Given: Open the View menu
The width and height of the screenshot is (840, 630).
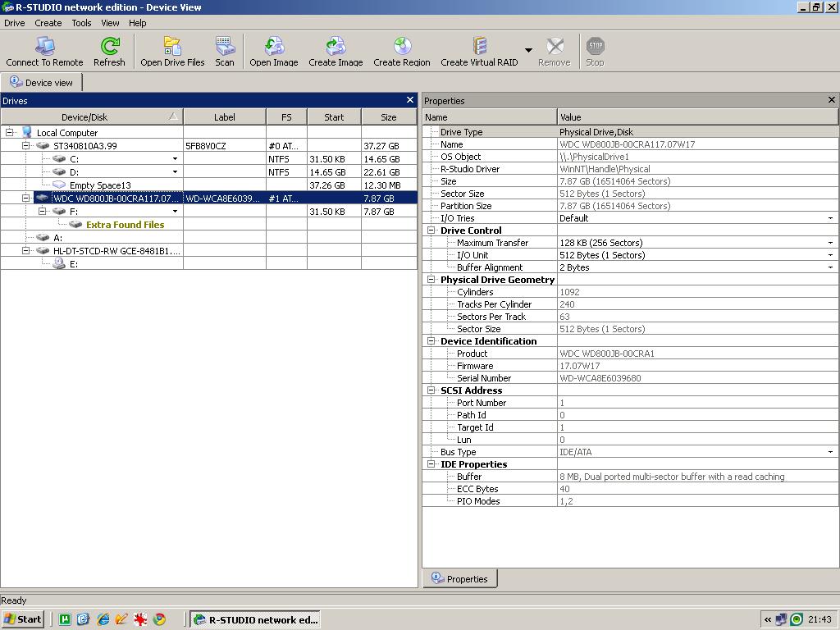Looking at the screenshot, I should point(111,23).
